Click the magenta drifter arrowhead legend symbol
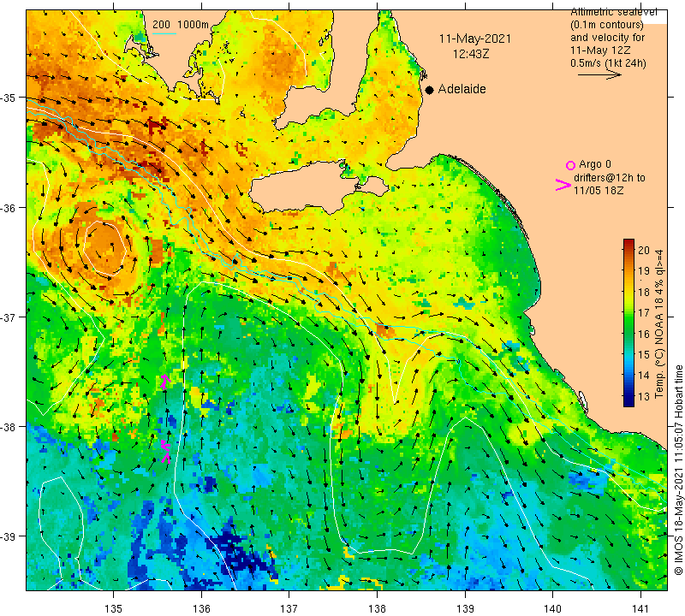The height and width of the screenshot is (616, 685). [x=563, y=185]
